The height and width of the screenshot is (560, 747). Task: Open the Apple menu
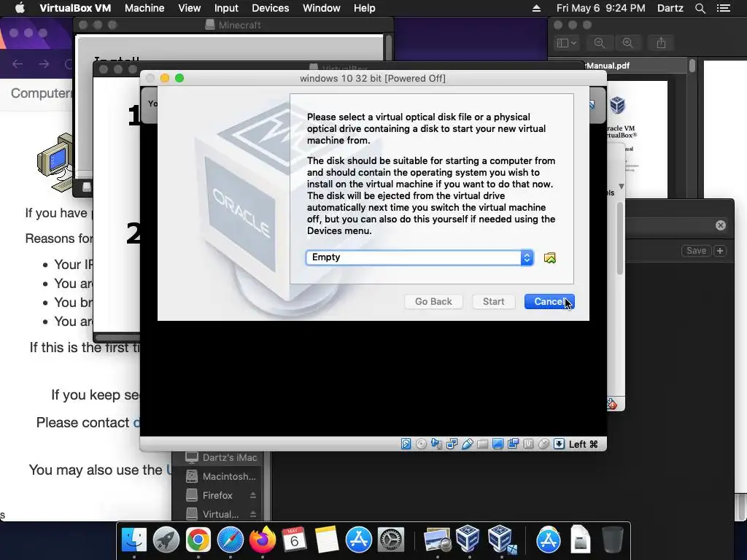pyautogui.click(x=20, y=8)
